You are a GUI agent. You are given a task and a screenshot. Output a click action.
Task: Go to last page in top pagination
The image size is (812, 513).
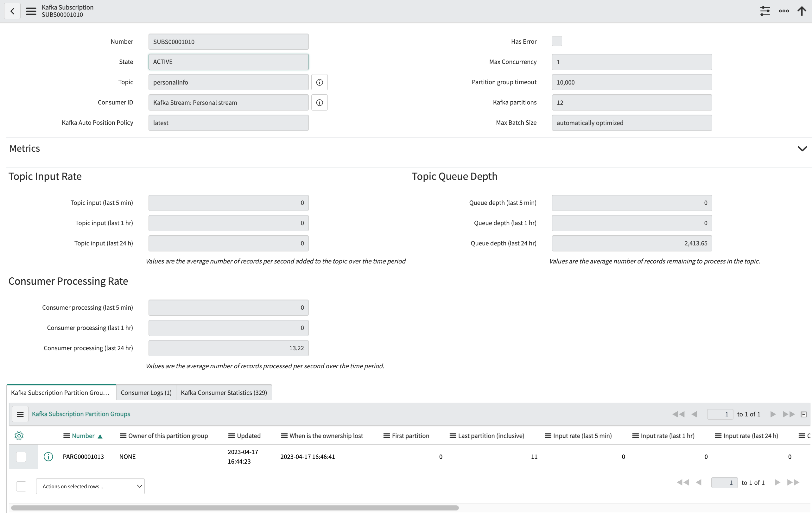click(789, 414)
